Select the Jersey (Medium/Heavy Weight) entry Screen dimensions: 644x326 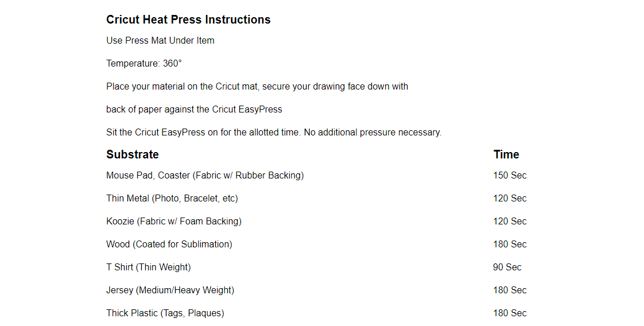(170, 290)
